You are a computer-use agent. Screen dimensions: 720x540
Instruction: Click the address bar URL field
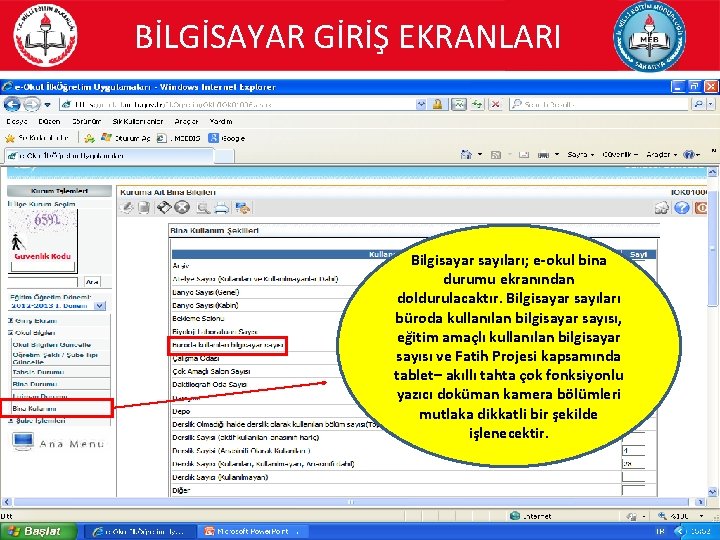pos(237,105)
